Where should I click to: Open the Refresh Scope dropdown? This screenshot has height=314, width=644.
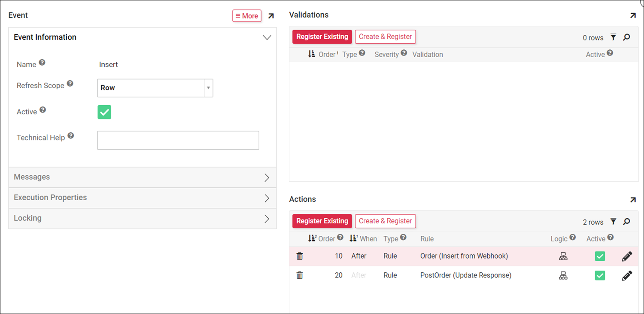209,88
